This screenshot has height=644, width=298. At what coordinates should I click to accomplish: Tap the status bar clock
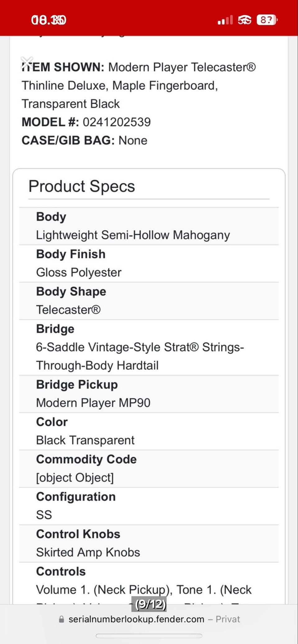tap(49, 20)
